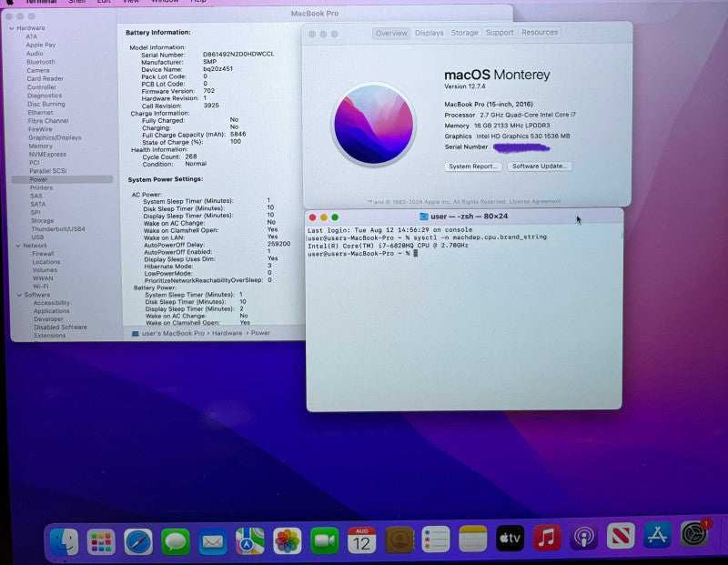Select Printers in the sidebar
This screenshot has height=565, width=728.
[41, 188]
